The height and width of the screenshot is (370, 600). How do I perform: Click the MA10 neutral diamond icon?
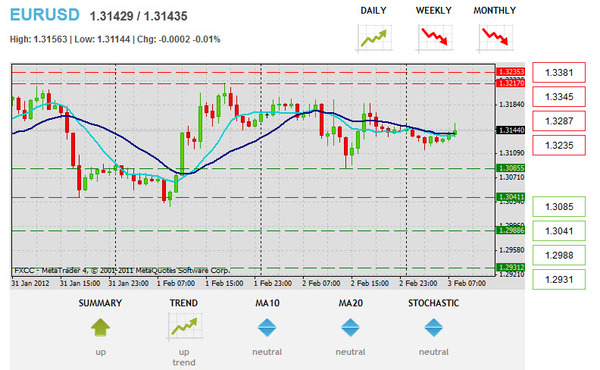pyautogui.click(x=267, y=328)
